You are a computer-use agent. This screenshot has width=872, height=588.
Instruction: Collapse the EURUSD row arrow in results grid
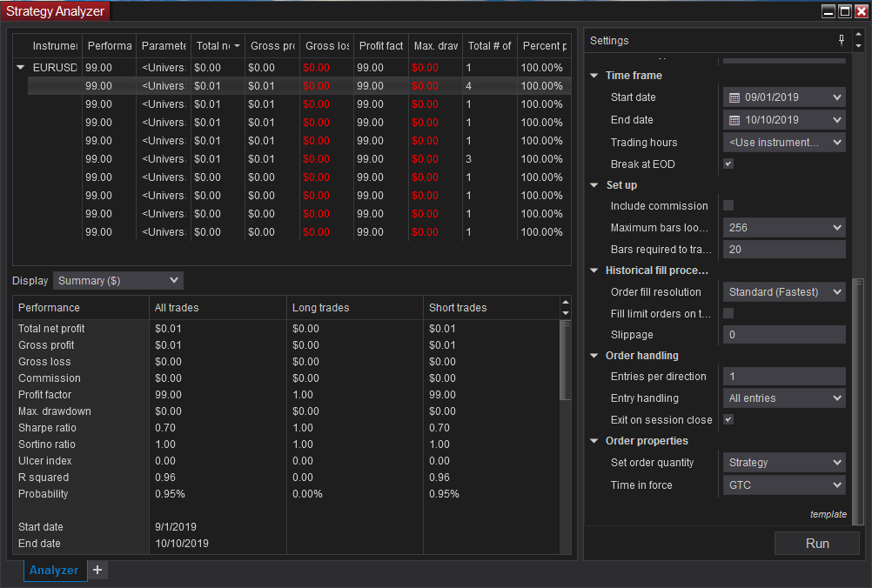click(x=21, y=68)
